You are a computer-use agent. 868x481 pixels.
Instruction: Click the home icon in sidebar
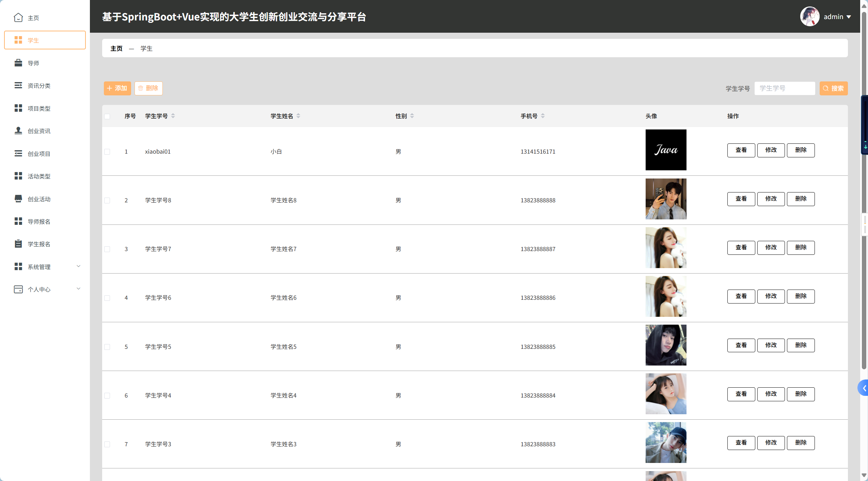18,18
